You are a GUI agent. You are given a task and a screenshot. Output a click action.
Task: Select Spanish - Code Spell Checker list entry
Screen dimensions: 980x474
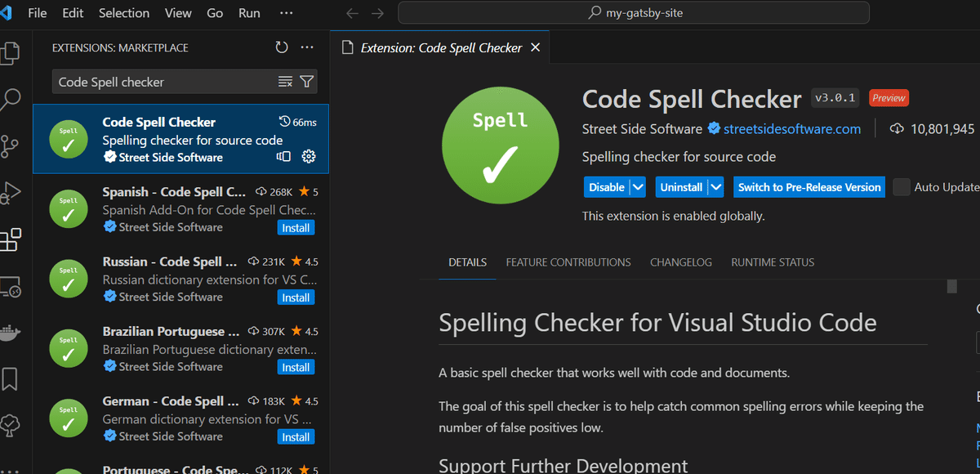(x=180, y=209)
